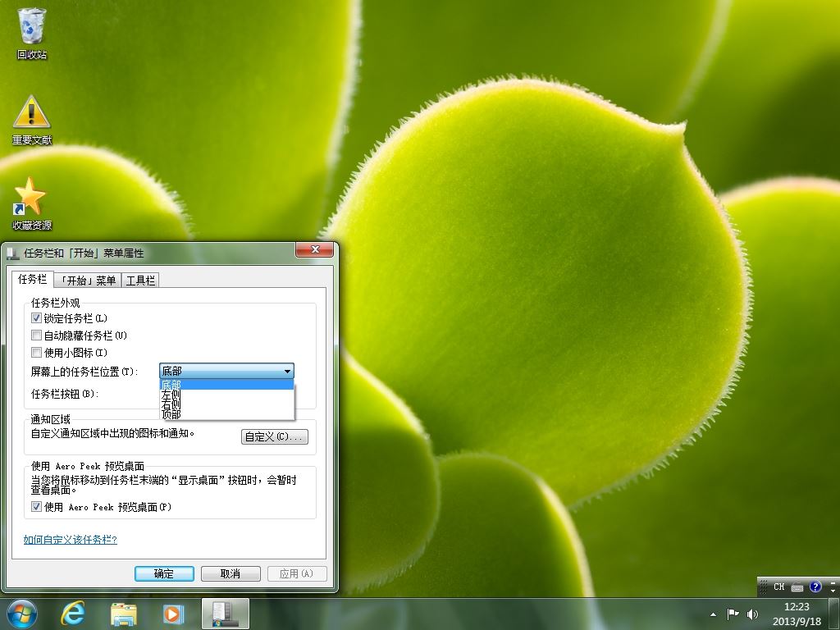Viewport: 840px width, 630px height.
Task: Click Show desktop strip at taskbar end
Action: [834, 614]
